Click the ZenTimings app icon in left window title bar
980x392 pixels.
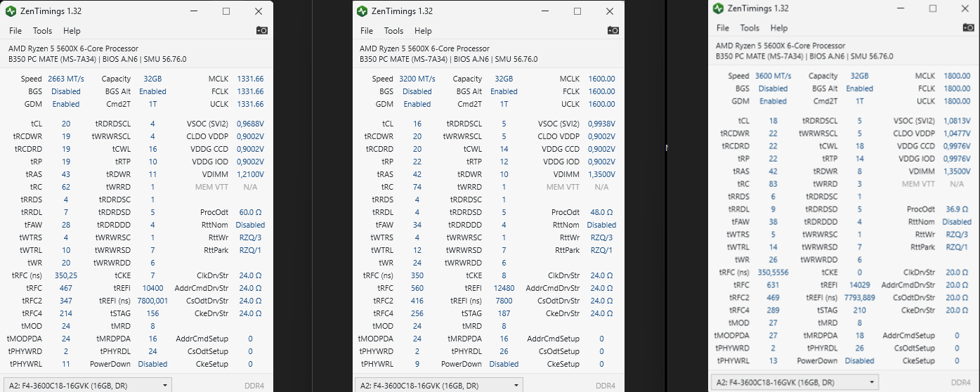tap(11, 11)
